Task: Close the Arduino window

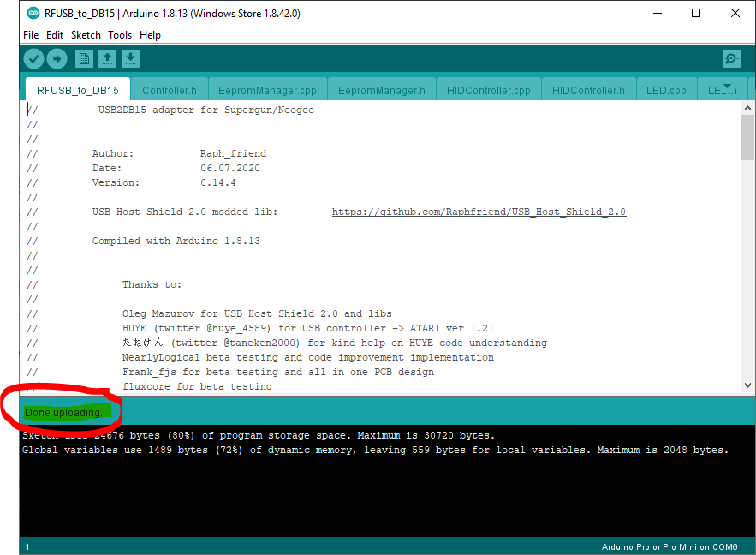Action: (x=735, y=13)
